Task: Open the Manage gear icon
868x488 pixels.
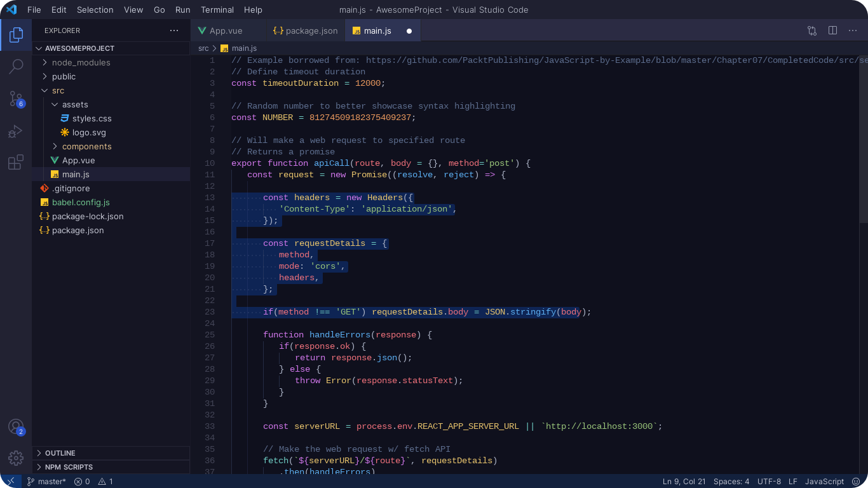Action: 16,457
